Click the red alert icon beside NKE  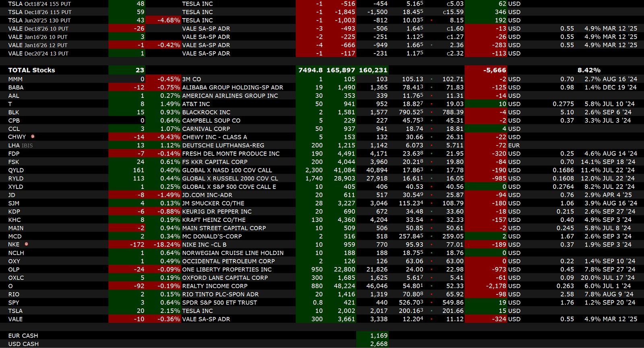pyautogui.click(x=27, y=244)
